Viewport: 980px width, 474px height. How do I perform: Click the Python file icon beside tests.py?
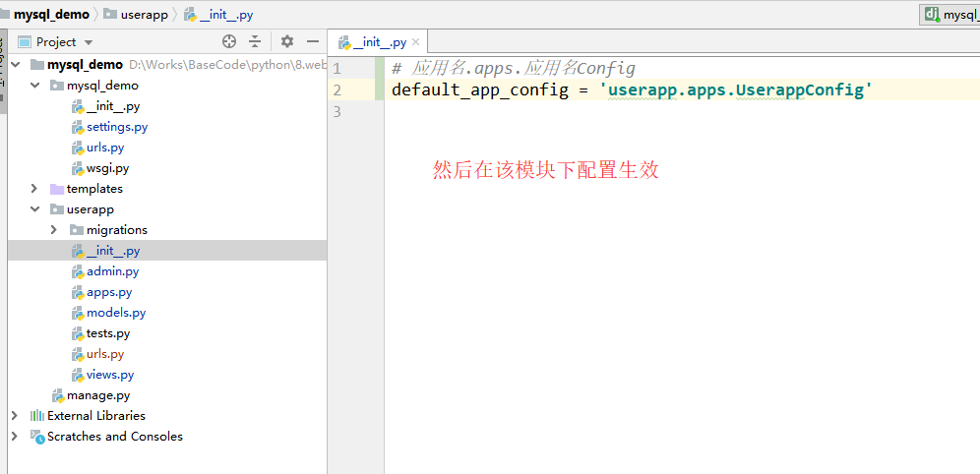[77, 333]
